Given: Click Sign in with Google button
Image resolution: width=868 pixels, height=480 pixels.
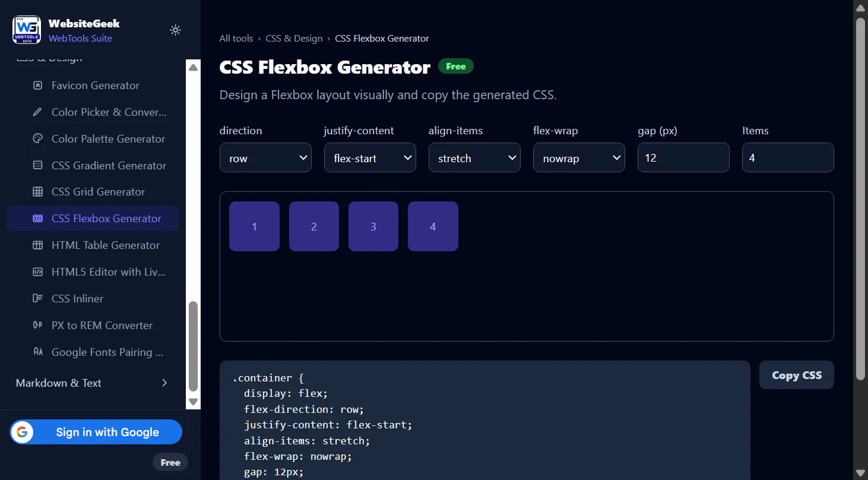Looking at the screenshot, I should pos(96,432).
